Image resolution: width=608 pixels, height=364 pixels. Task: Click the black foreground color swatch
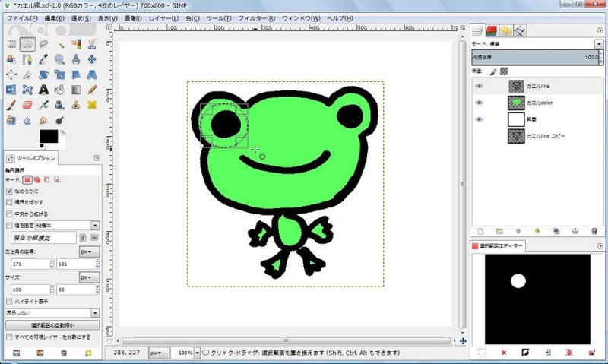[x=49, y=137]
